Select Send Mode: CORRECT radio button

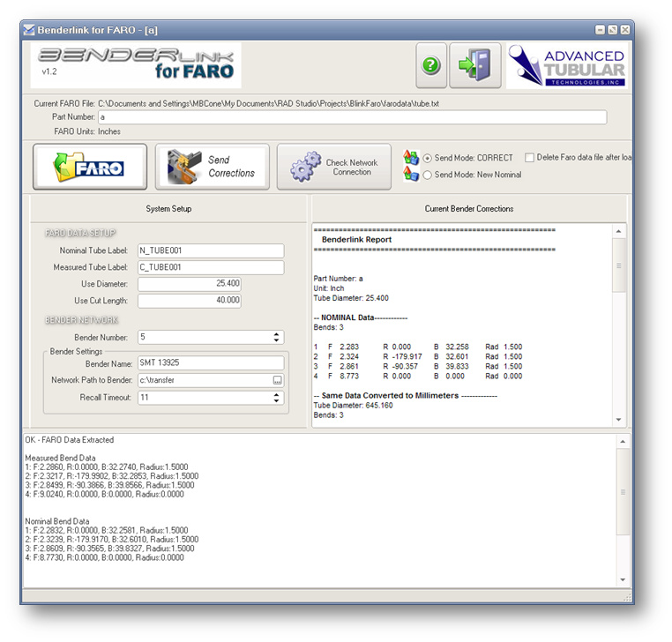[x=429, y=158]
